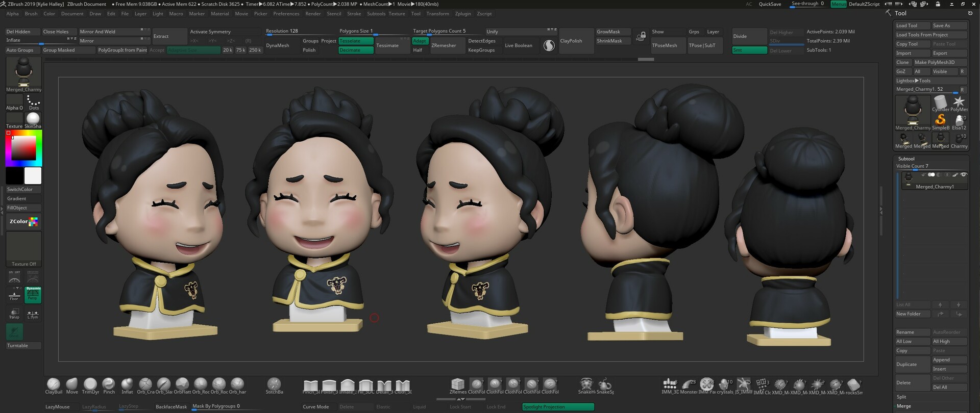Select the ClayBuildup brush
Viewport: 980px width, 413px height.
pos(54,386)
